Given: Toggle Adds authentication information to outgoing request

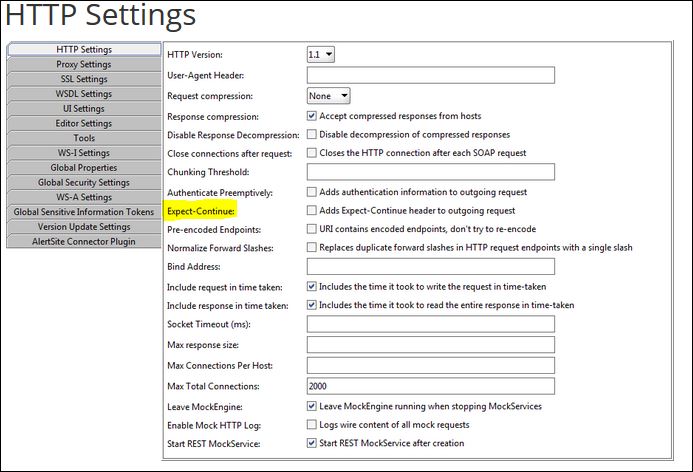Looking at the screenshot, I should pos(312,191).
